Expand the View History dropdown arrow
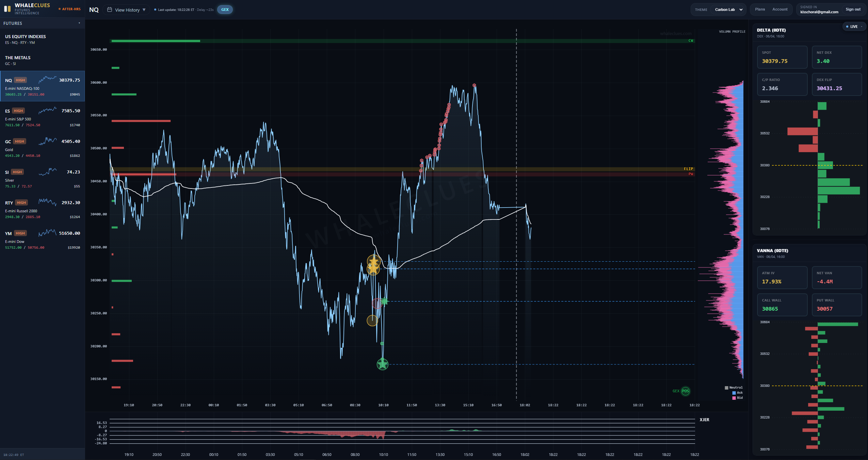Image resolution: width=868 pixels, height=460 pixels. 144,10
